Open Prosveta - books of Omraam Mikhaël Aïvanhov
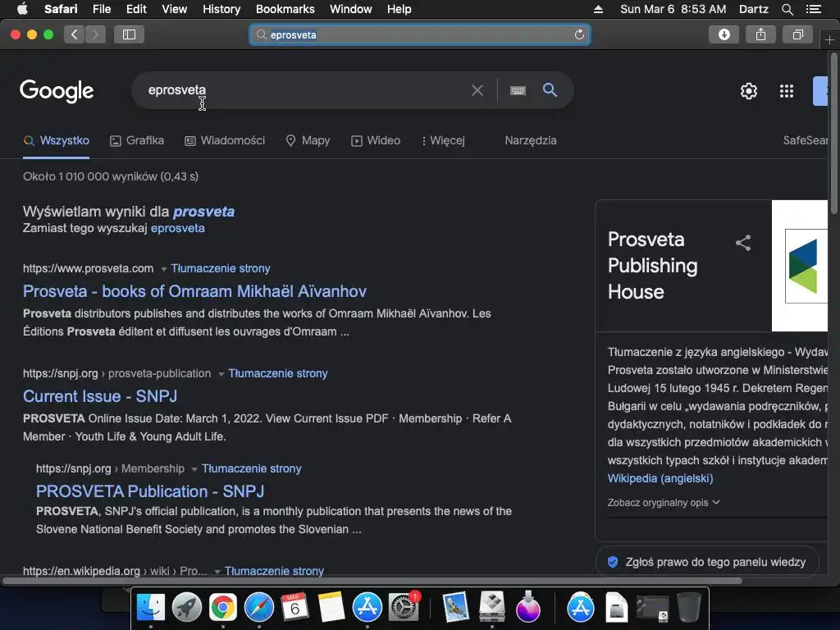The image size is (840, 630). coord(194,291)
